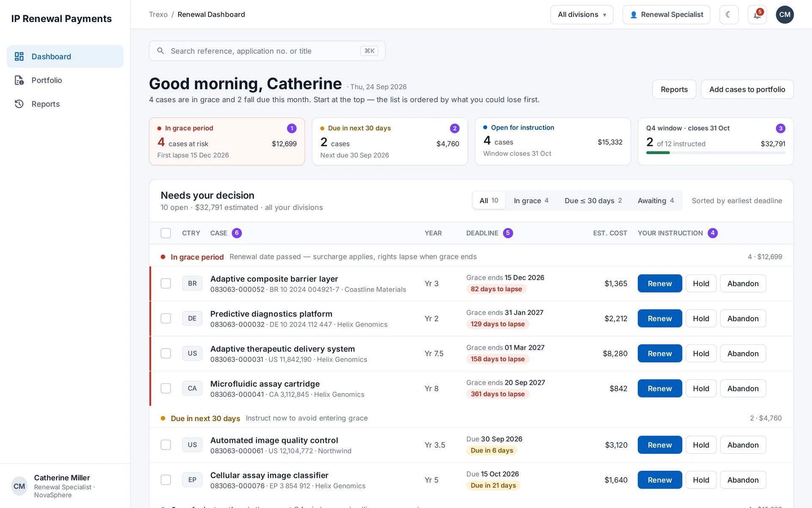Screen dimensions: 812x508
Task: Open the CM profile avatar in header
Action: coord(785,14)
